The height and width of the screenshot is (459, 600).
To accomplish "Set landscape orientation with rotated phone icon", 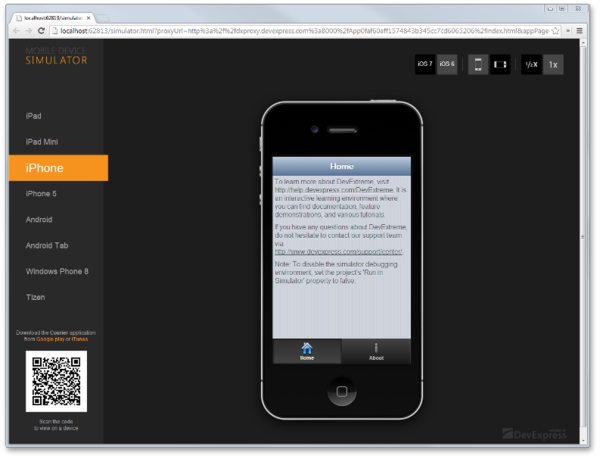I will pyautogui.click(x=500, y=64).
